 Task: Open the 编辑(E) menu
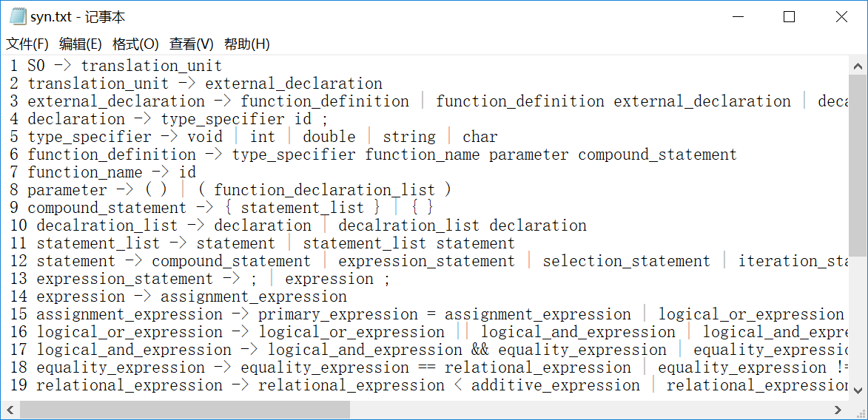coord(81,44)
